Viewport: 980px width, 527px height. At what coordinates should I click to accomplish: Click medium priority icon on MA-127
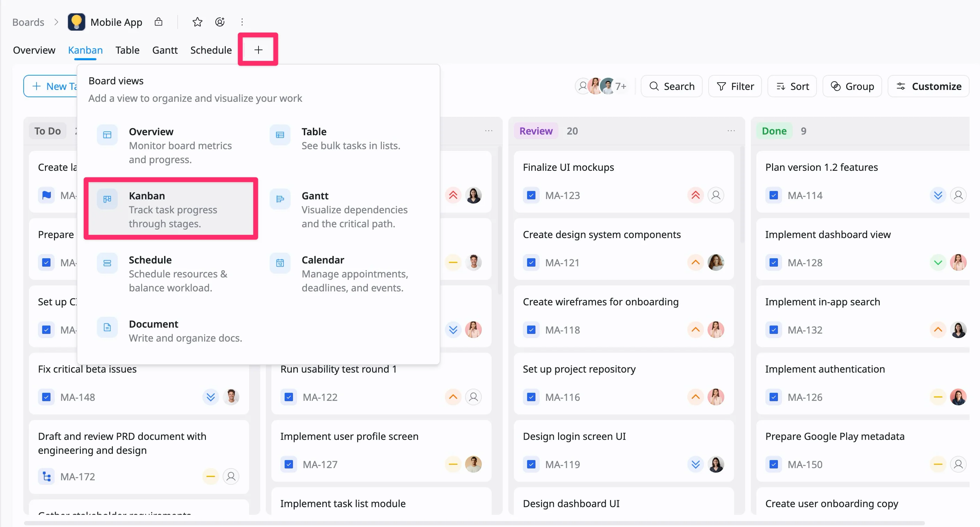click(453, 464)
